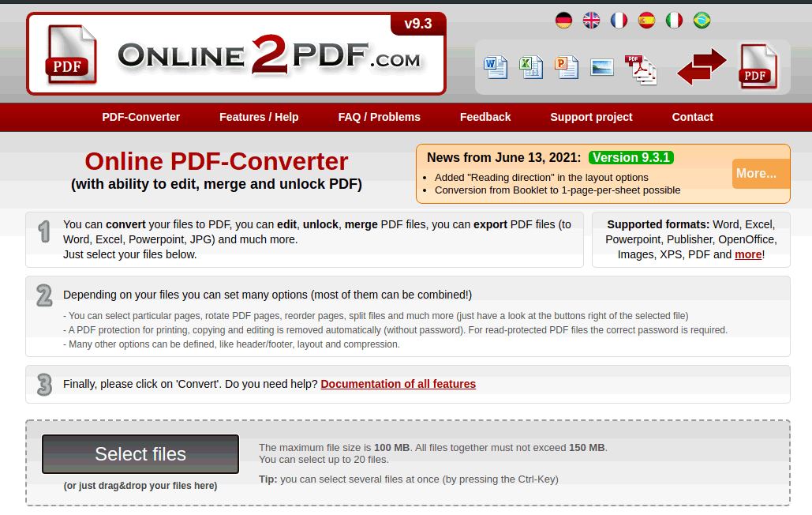Select the large PDF output icon
The height and width of the screenshot is (515, 812).
pos(757,67)
